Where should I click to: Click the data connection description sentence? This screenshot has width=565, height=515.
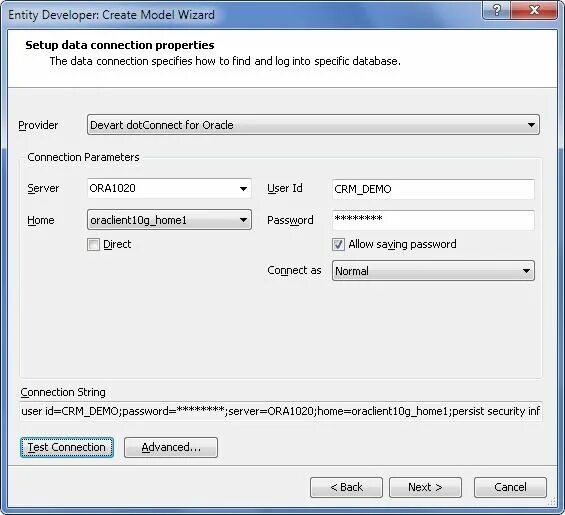pyautogui.click(x=225, y=61)
